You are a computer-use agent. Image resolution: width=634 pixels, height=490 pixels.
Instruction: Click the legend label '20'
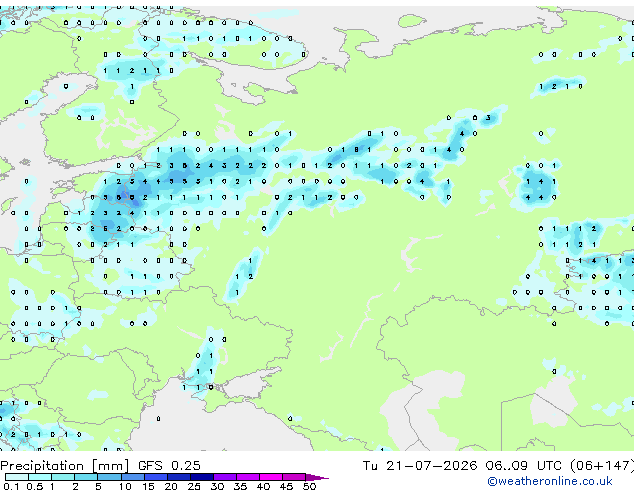tap(171, 486)
